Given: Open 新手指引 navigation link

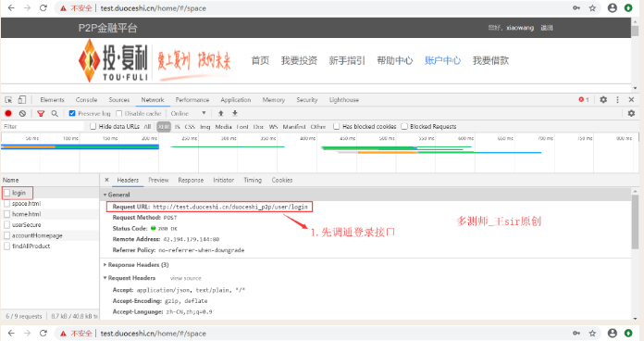Looking at the screenshot, I should coord(347,60).
